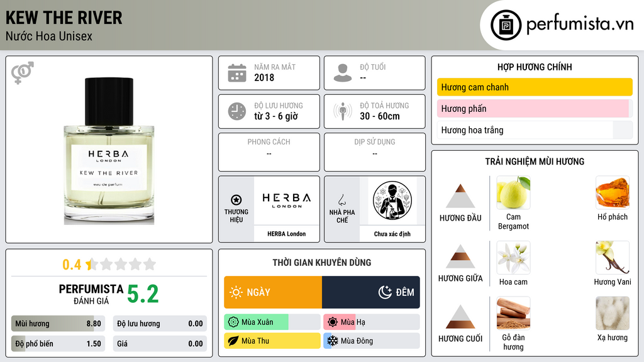Screen dimensions: 644x362
Task: Click the nose icon above Nhà pha chế
Action: tap(341, 200)
